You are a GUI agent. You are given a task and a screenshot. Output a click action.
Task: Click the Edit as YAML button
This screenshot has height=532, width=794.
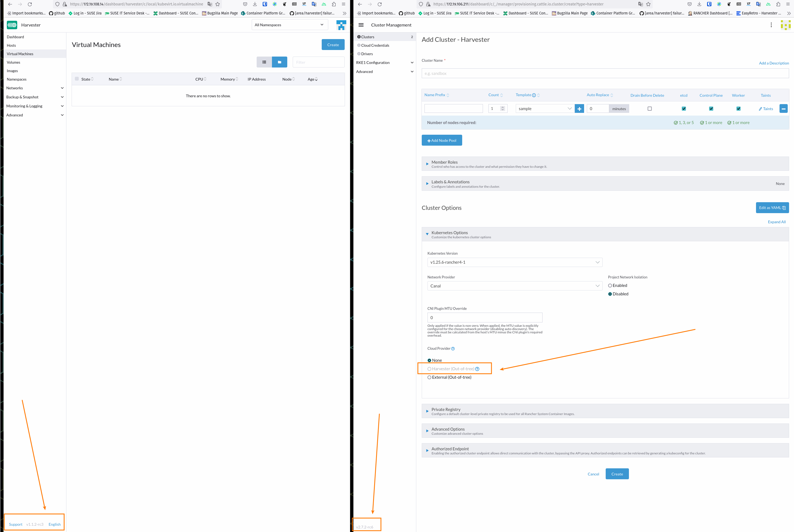point(772,207)
